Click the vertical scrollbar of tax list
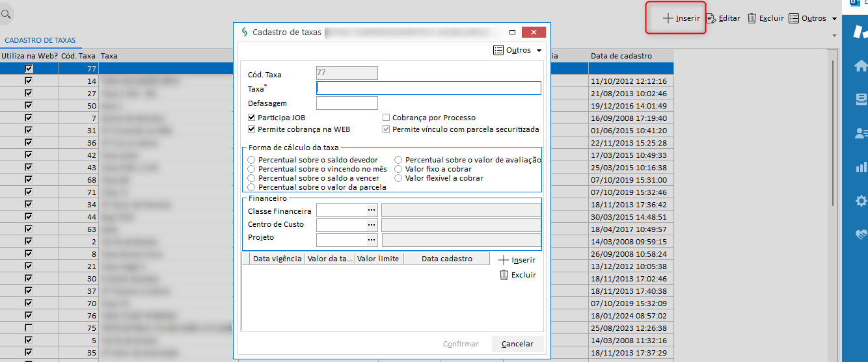The width and height of the screenshot is (868, 362). point(834,195)
